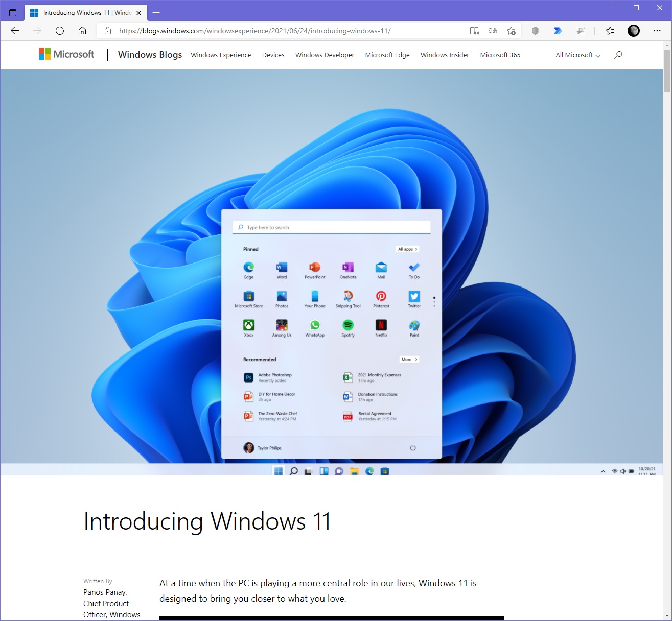This screenshot has width=672, height=621.
Task: Minimize the Edge browser window
Action: (613, 8)
